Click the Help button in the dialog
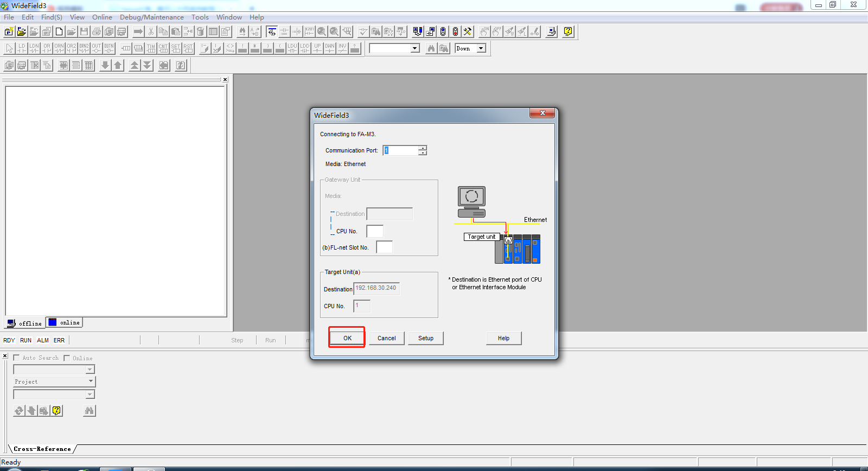Image resolution: width=868 pixels, height=471 pixels. (x=504, y=338)
